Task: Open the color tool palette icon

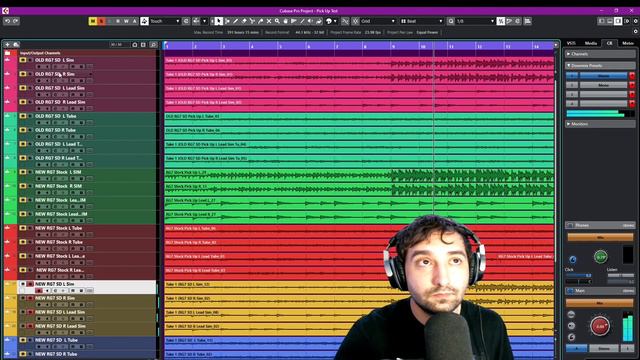Action: (x=329, y=21)
